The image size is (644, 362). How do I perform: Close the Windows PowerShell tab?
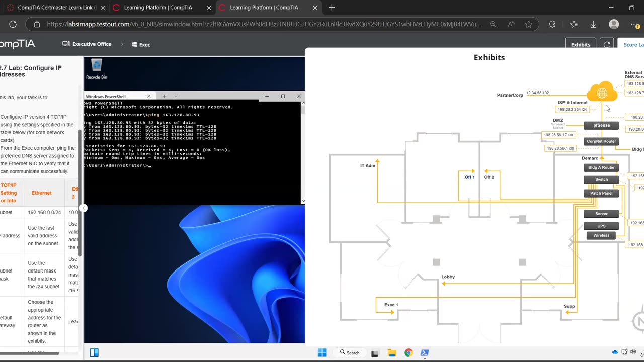[x=149, y=96]
